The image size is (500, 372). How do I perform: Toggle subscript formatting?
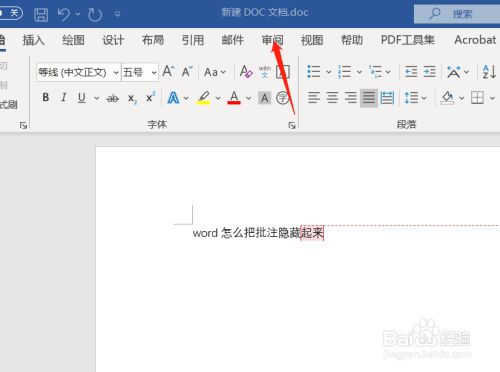click(x=132, y=99)
